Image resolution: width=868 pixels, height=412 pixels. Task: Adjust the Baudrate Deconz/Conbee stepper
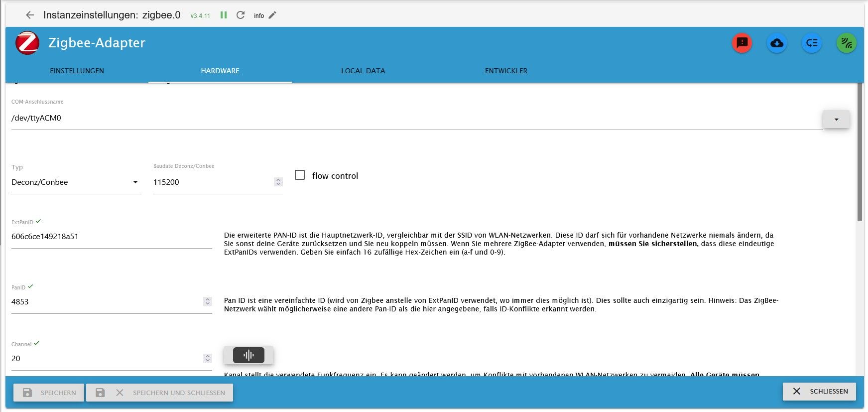(x=278, y=182)
